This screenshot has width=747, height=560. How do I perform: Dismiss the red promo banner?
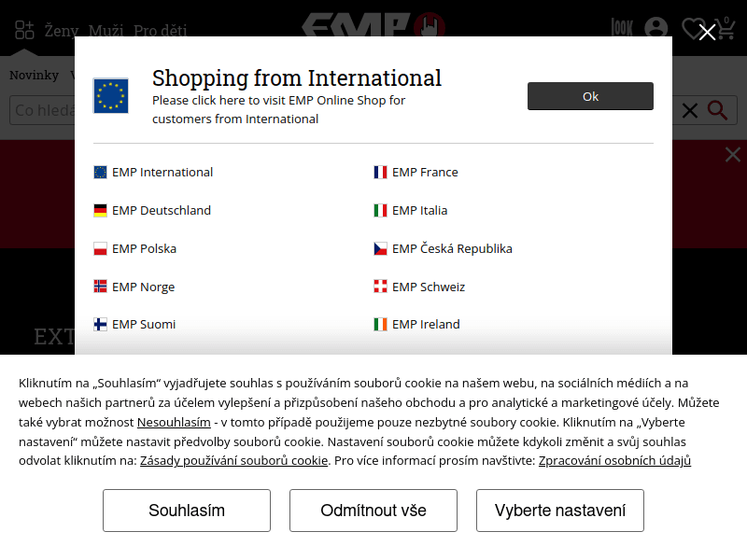point(733,155)
